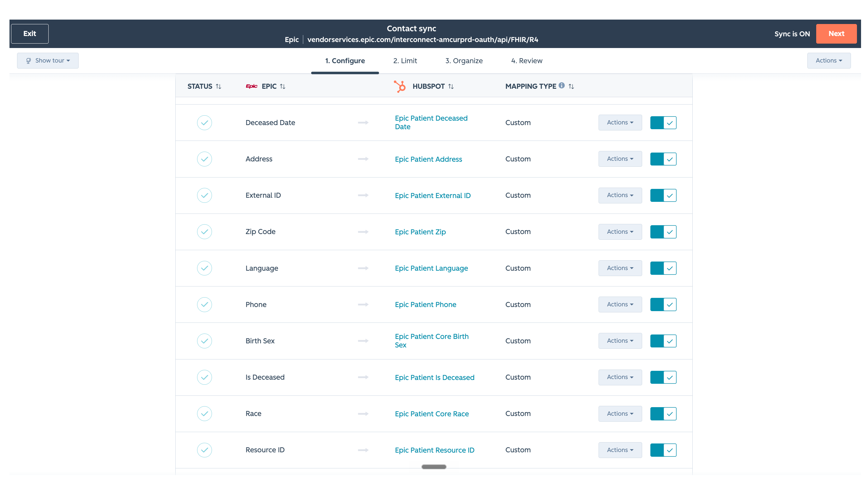Expand the Show tour dropdown
The width and height of the screenshot is (868, 488).
(48, 61)
